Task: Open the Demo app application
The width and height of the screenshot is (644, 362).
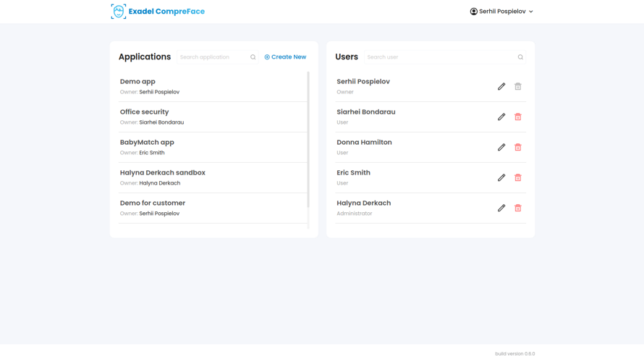Action: pyautogui.click(x=138, y=82)
